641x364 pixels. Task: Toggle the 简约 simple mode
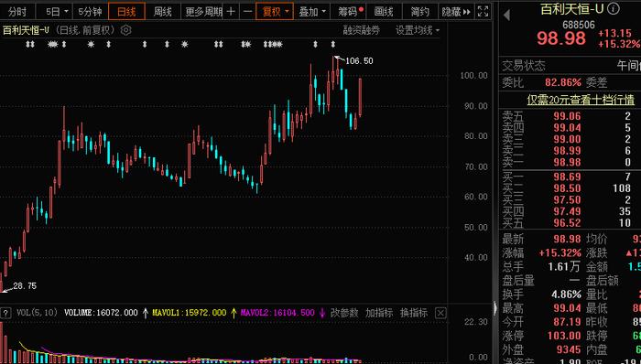419,12
